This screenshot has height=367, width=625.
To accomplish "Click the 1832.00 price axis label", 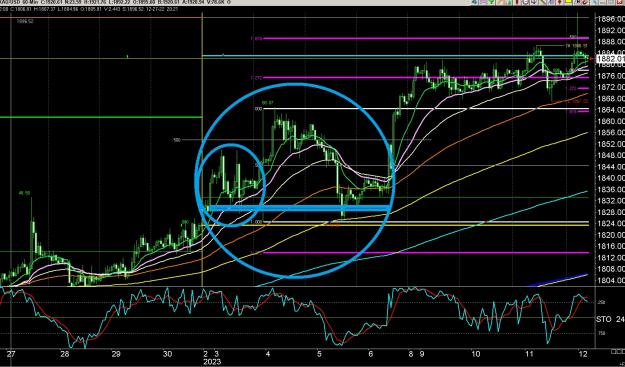I will tap(610, 201).
